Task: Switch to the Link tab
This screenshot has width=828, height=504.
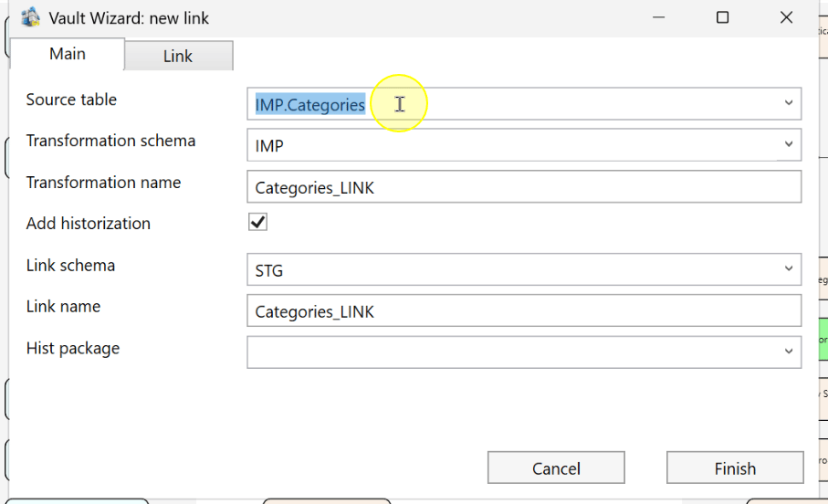Action: tap(179, 56)
